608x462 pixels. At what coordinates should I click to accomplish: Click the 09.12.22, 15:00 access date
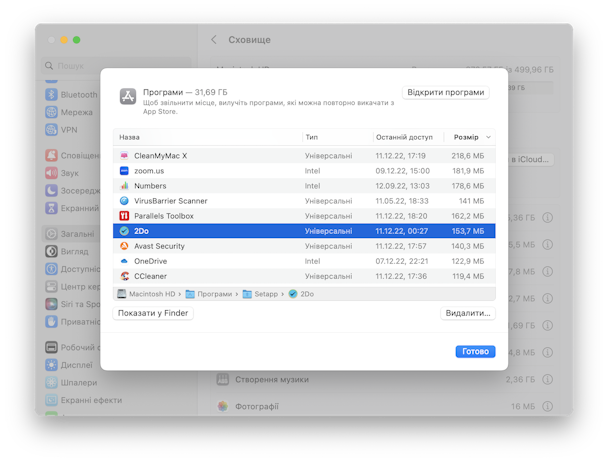[x=402, y=171]
